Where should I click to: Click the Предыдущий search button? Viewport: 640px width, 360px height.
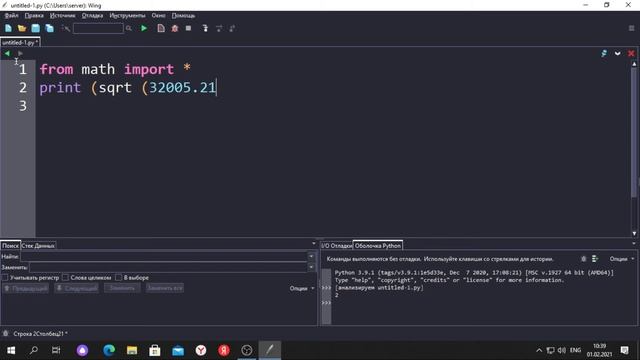tap(26, 288)
